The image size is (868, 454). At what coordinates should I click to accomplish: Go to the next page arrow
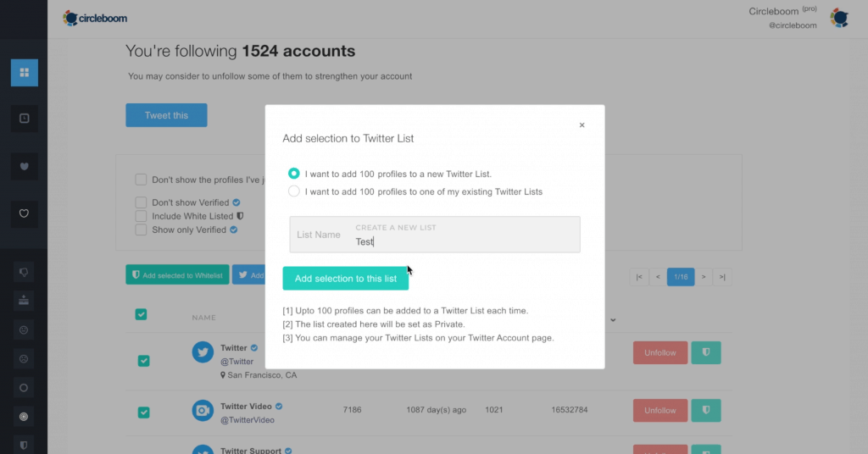(704, 277)
